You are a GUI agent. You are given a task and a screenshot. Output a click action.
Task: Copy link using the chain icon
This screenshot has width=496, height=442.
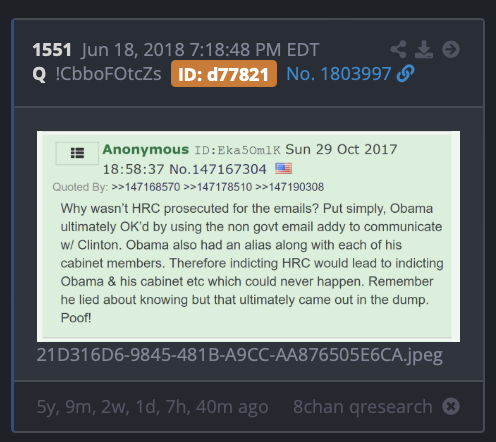[405, 73]
